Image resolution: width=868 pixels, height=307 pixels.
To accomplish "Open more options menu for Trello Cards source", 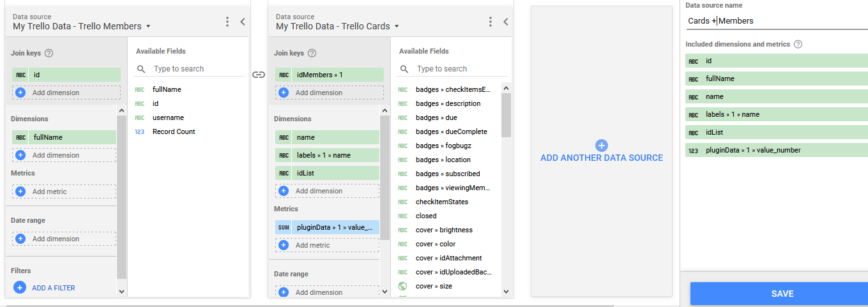I will coord(491,22).
